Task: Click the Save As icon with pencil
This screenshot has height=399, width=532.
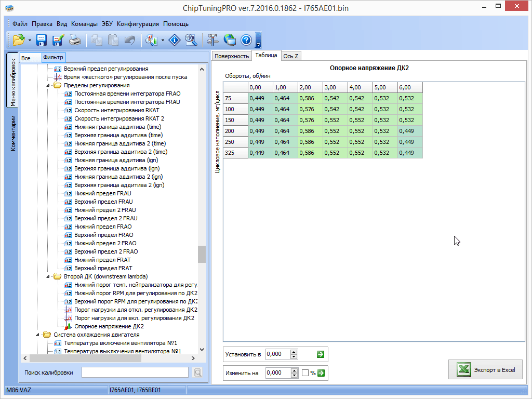Action: (x=58, y=40)
